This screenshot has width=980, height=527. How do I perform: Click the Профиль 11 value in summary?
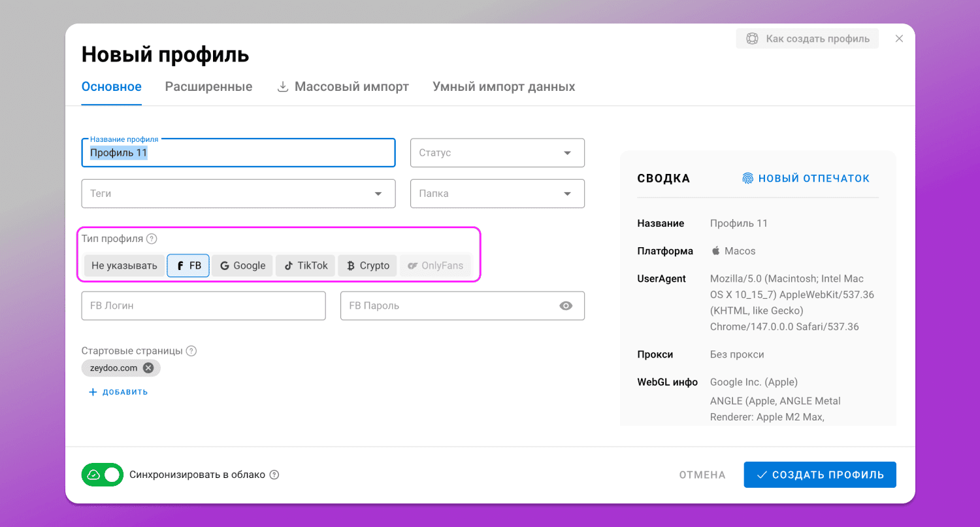[739, 224]
